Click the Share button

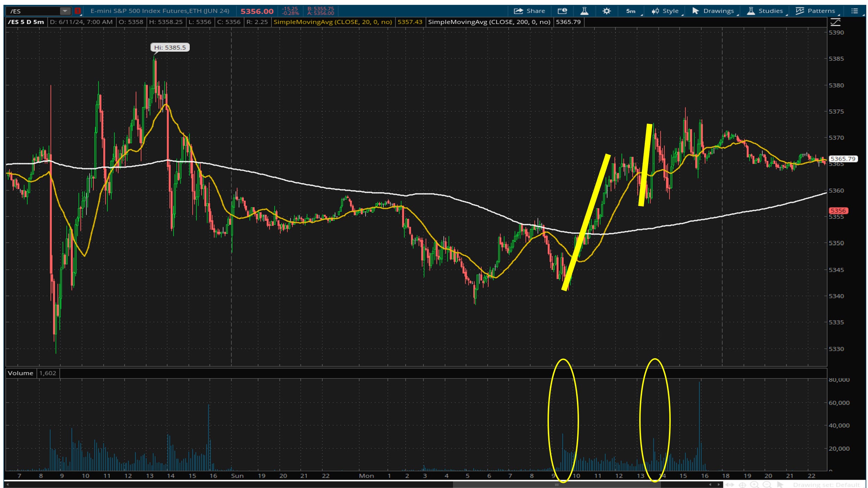point(529,11)
